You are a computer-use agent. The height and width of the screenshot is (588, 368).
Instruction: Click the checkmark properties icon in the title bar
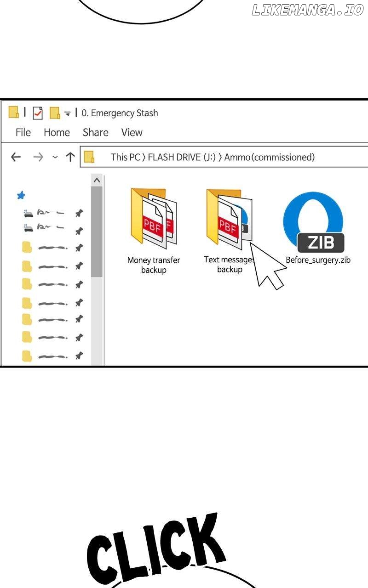click(38, 113)
